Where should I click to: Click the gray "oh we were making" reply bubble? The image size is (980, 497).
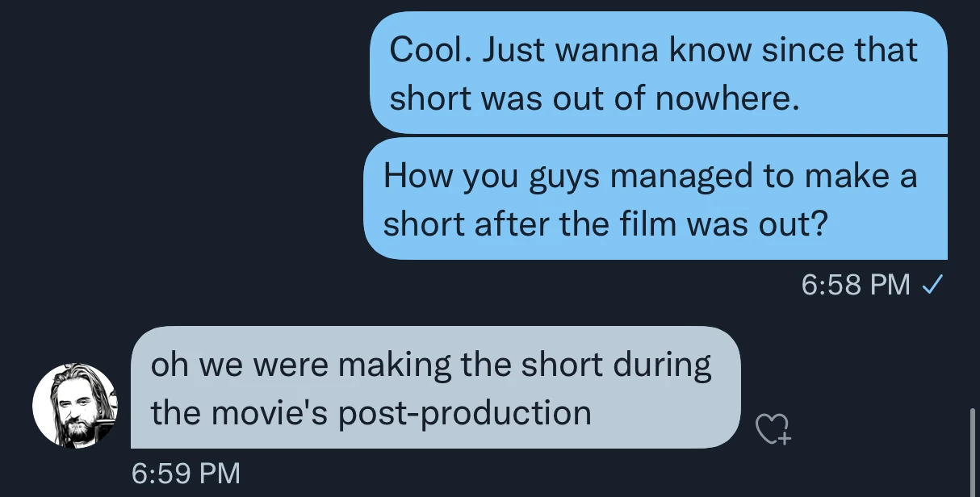435,388
